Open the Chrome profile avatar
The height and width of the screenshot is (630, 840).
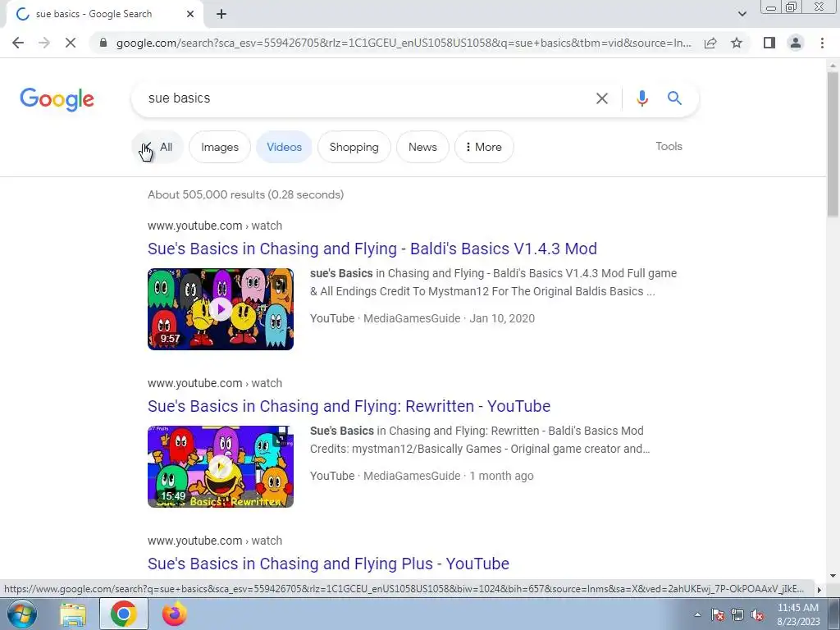pos(796,43)
